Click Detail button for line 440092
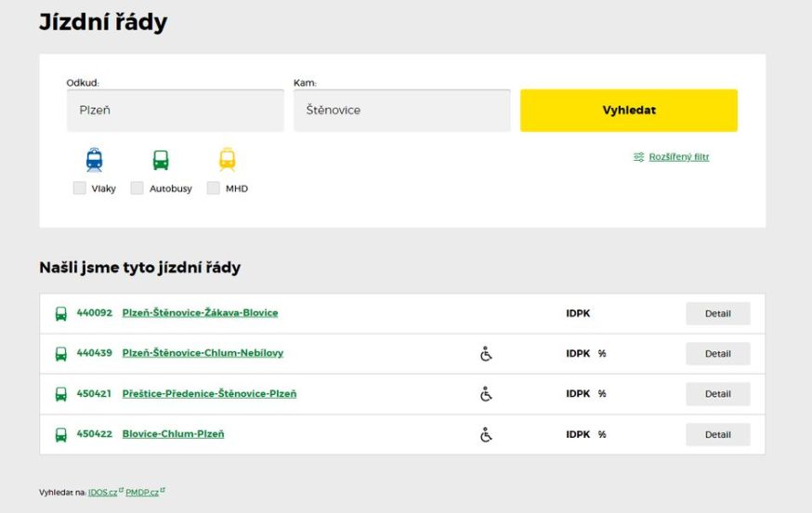 [718, 313]
